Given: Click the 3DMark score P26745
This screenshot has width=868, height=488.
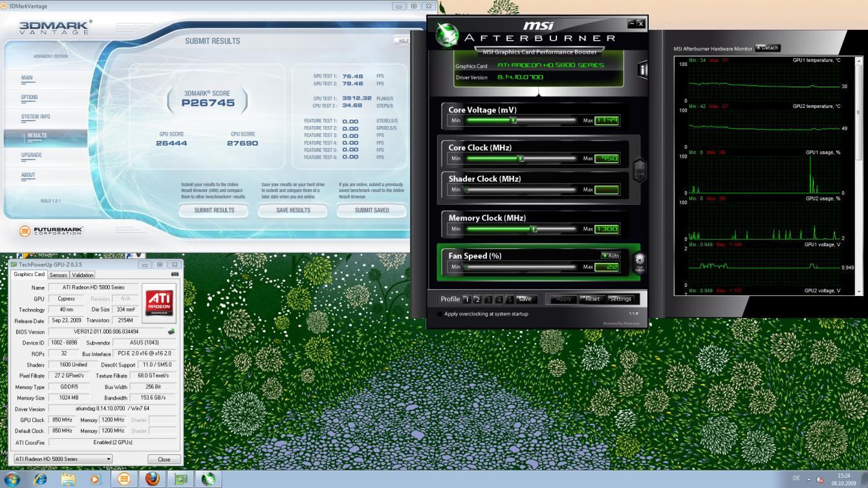Looking at the screenshot, I should pos(208,103).
